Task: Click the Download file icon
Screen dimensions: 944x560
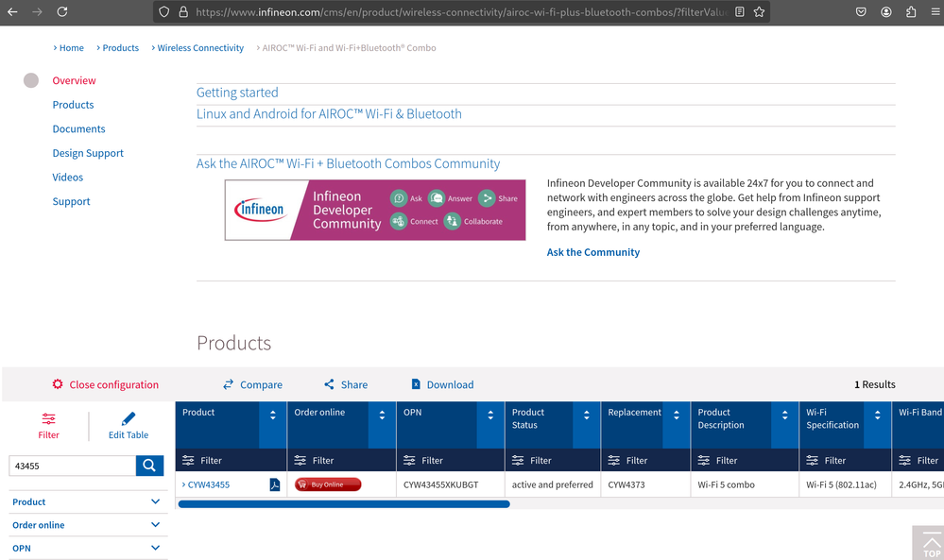Action: 416,384
